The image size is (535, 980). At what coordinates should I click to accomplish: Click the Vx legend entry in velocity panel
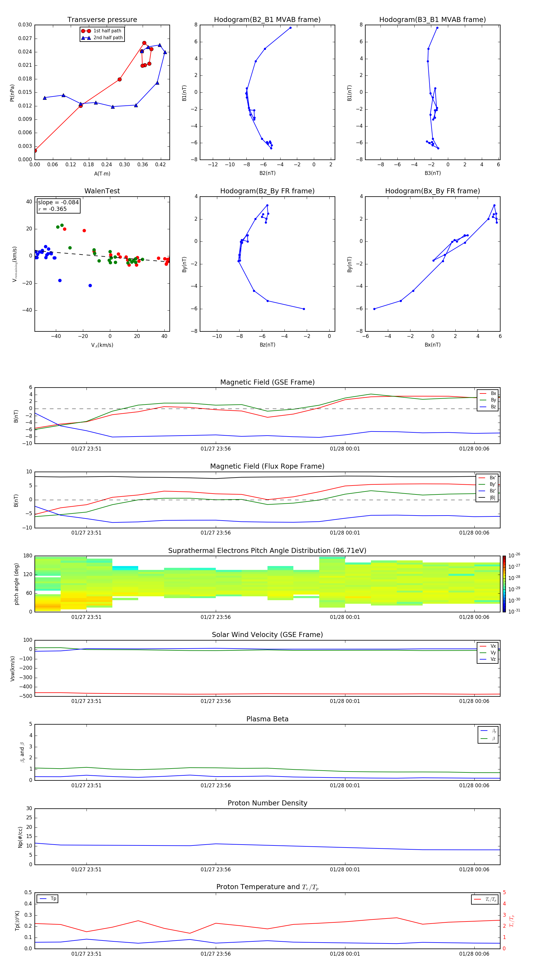[x=488, y=646]
